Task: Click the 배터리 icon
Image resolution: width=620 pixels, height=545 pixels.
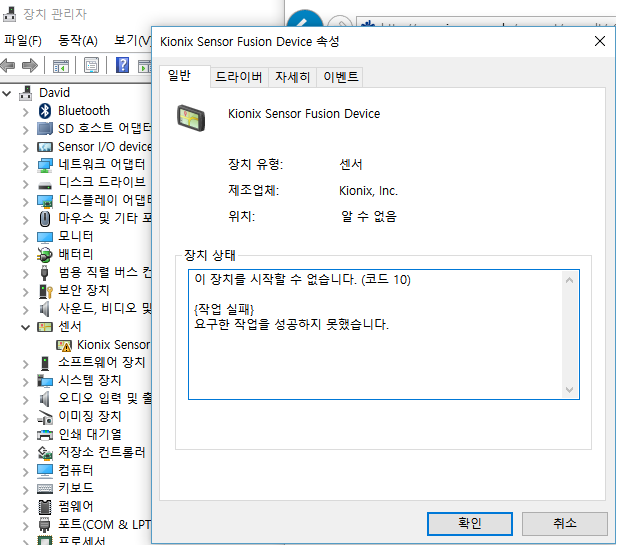Action: click(x=45, y=255)
